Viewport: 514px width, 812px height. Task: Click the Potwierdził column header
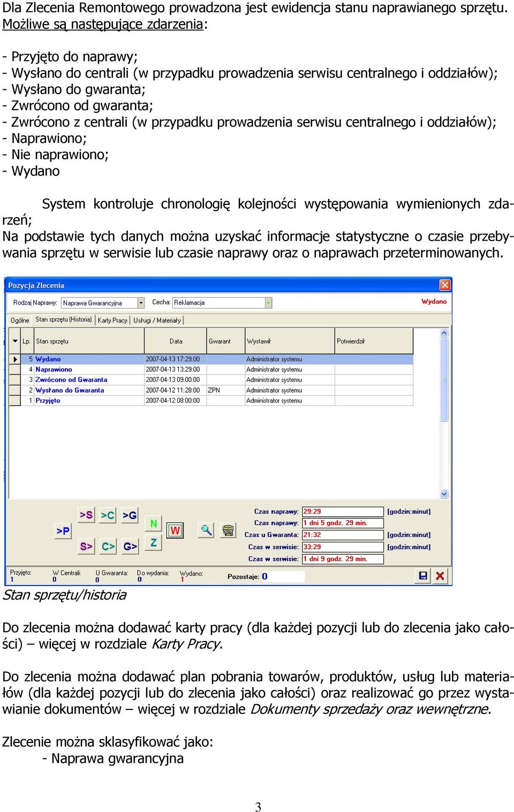(374, 341)
